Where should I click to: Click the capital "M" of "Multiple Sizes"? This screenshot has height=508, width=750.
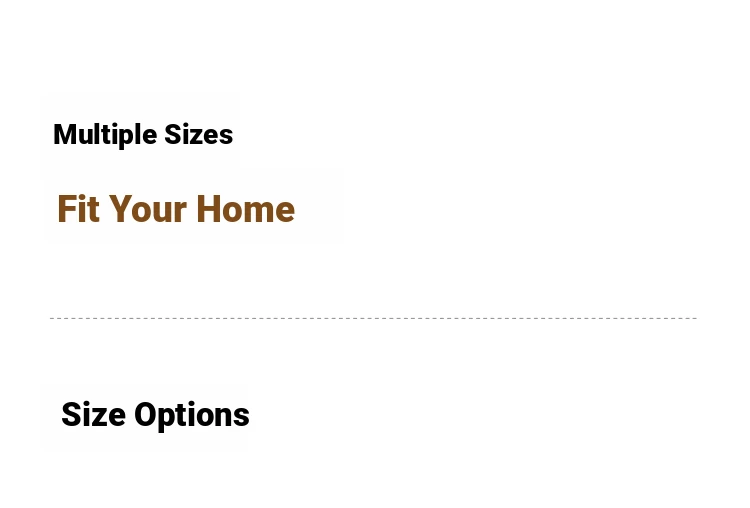pyautogui.click(x=65, y=134)
